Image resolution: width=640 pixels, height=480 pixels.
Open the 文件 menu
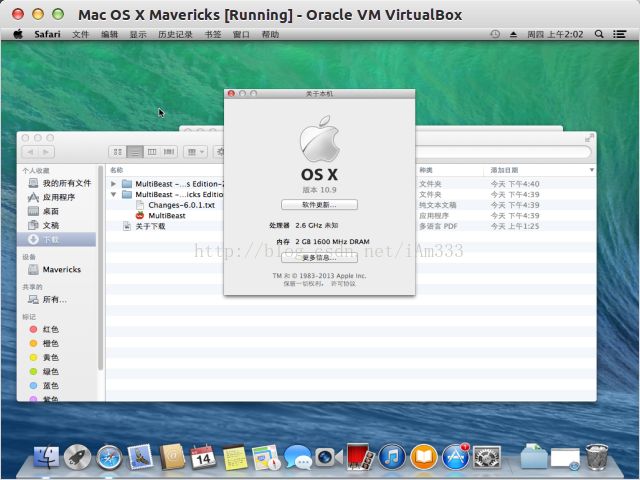click(80, 34)
